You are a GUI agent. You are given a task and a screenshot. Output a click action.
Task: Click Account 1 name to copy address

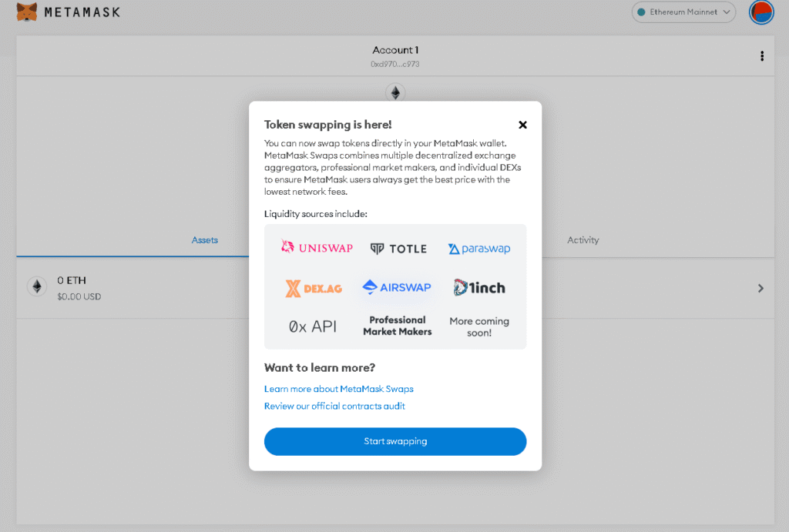tap(395, 51)
